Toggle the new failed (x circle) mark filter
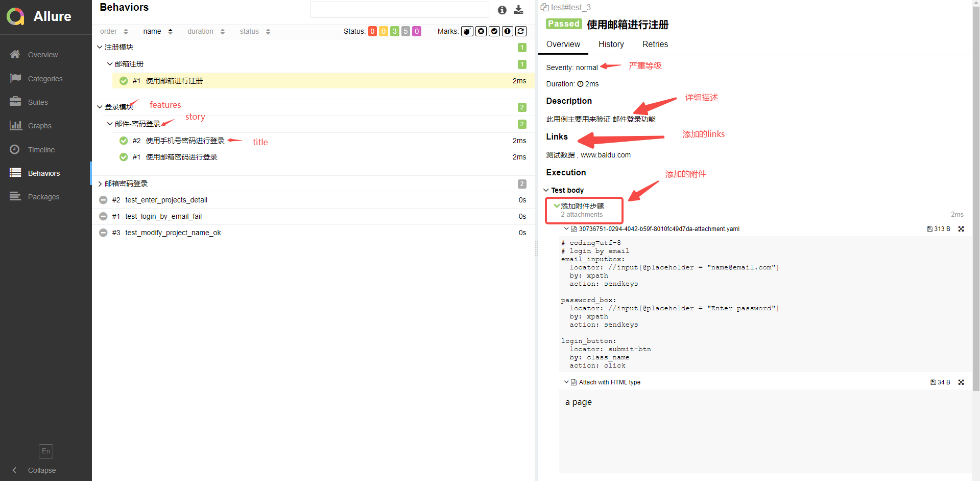Viewport: 980px width, 481px height. [481, 31]
